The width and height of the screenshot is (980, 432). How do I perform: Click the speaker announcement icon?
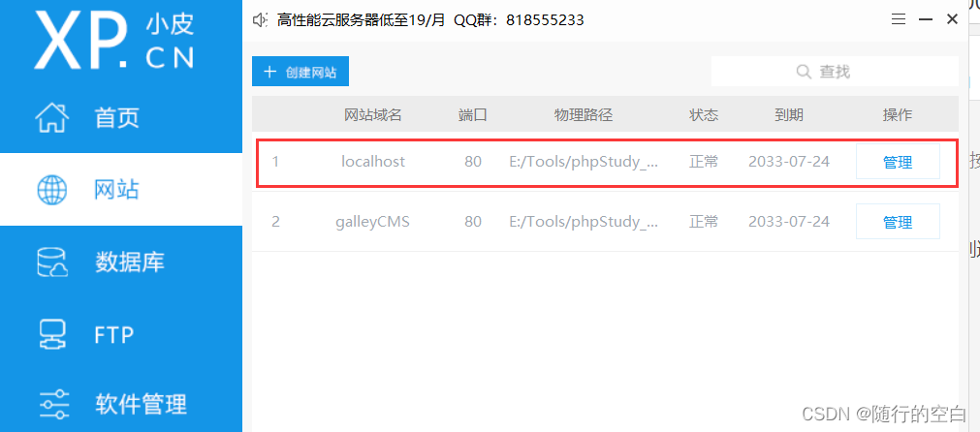point(260,20)
